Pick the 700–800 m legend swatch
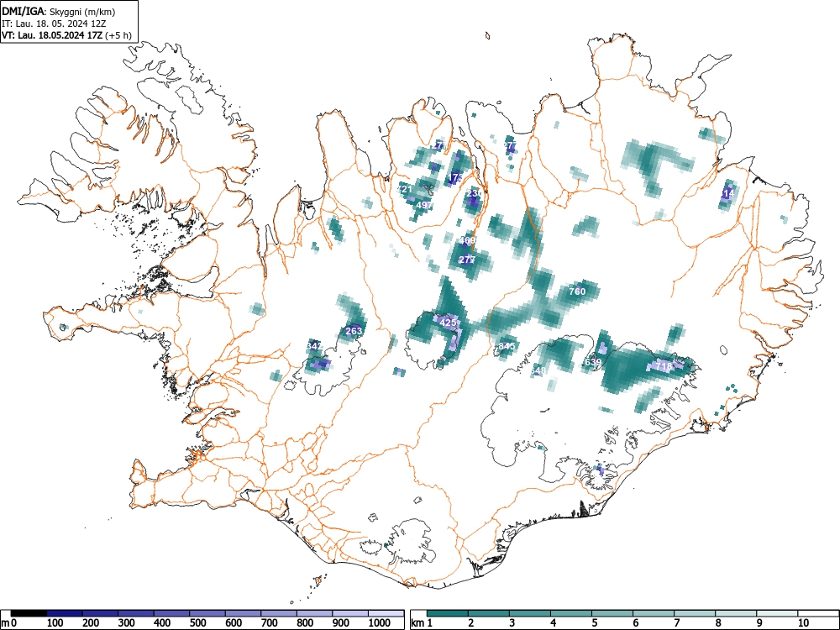Image resolution: width=840 pixels, height=630 pixels. [279, 613]
